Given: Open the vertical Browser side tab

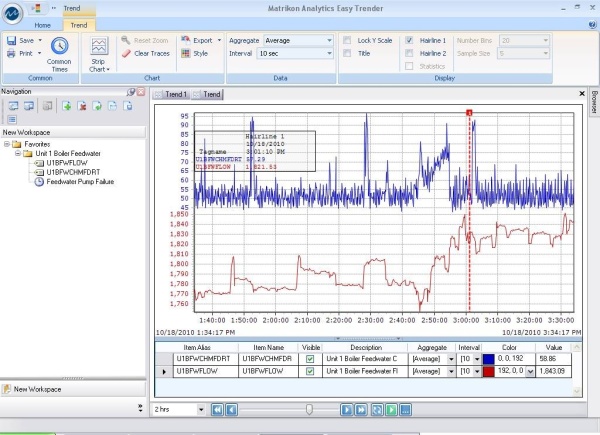Looking at the screenshot, I should tap(594, 102).
